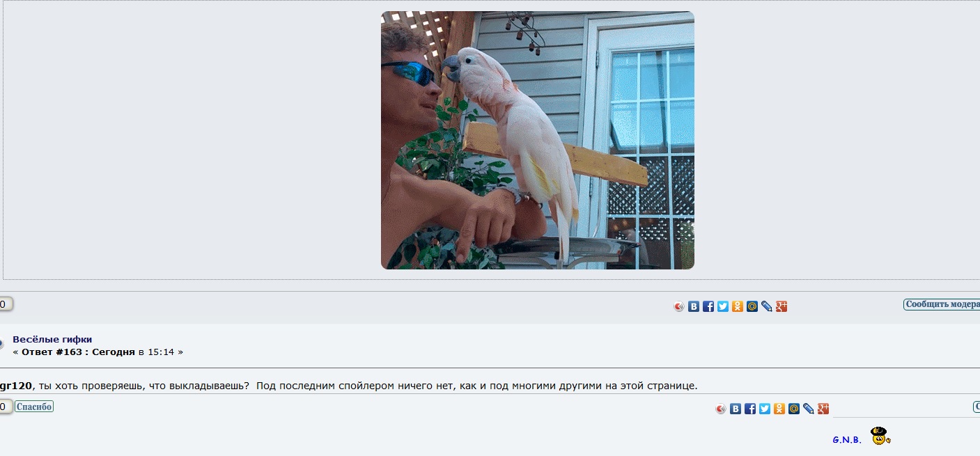
Task: Share reply #163 on Twitter
Action: (x=765, y=409)
